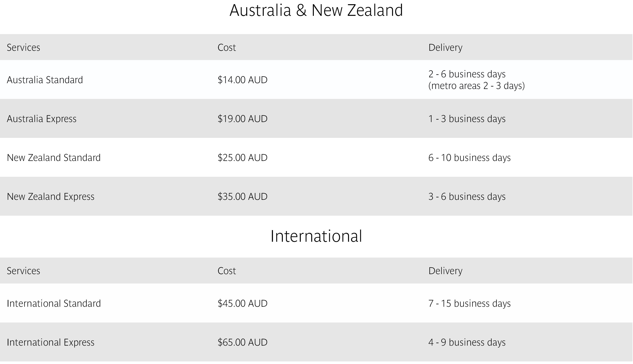Click the Australia & New Zealand heading
Image resolution: width=633 pixels, height=364 pixels.
pos(316,11)
